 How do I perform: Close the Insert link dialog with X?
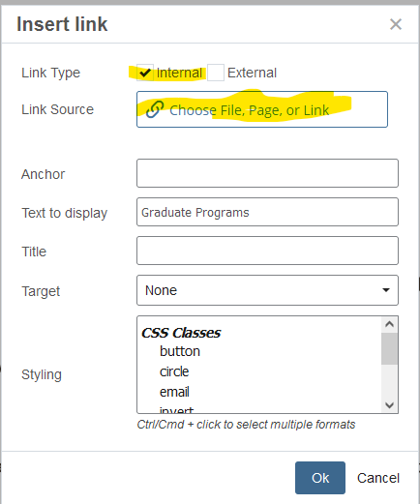point(396,24)
